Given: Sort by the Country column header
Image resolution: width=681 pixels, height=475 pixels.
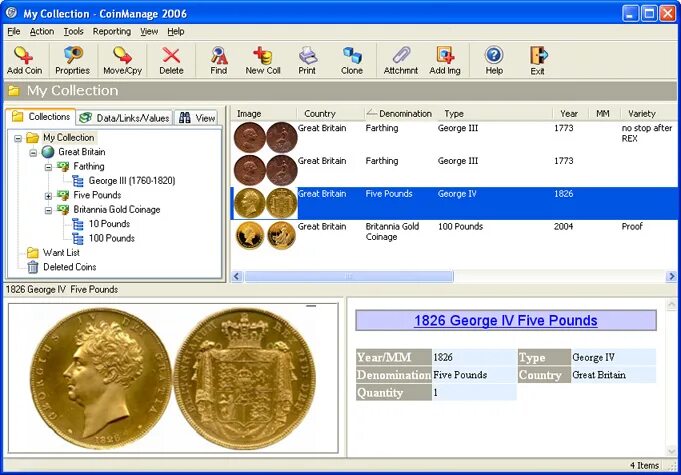Looking at the screenshot, I should 330,113.
